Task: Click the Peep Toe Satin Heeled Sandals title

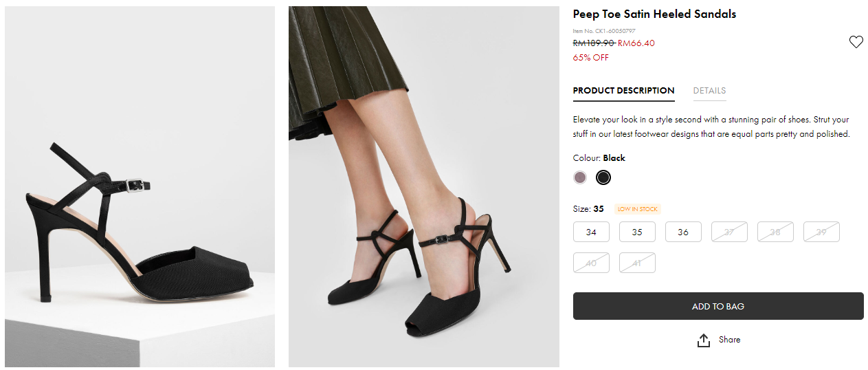Action: tap(654, 14)
